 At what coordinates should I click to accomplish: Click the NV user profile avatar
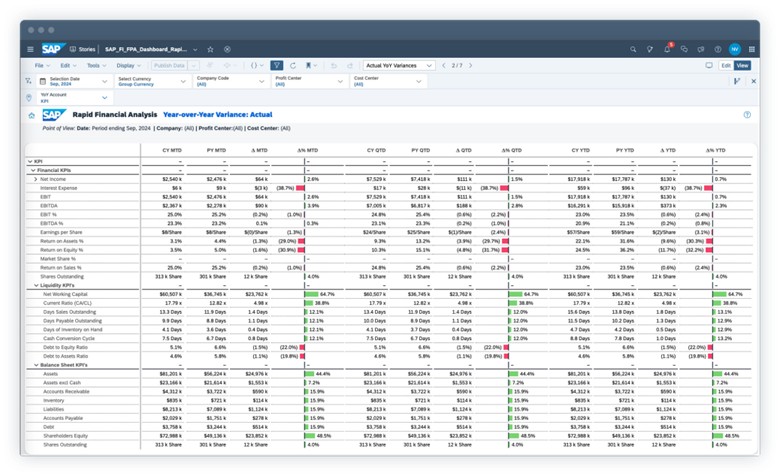coord(735,49)
